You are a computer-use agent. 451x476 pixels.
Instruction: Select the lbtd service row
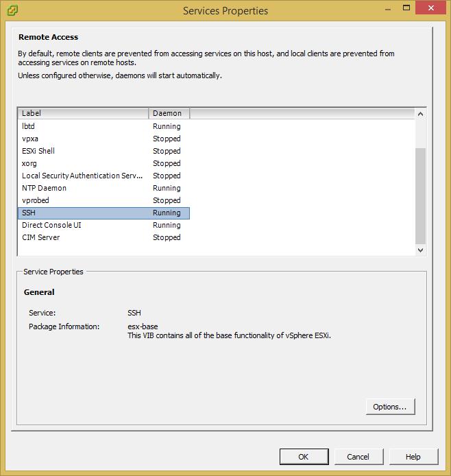[x=103, y=126]
